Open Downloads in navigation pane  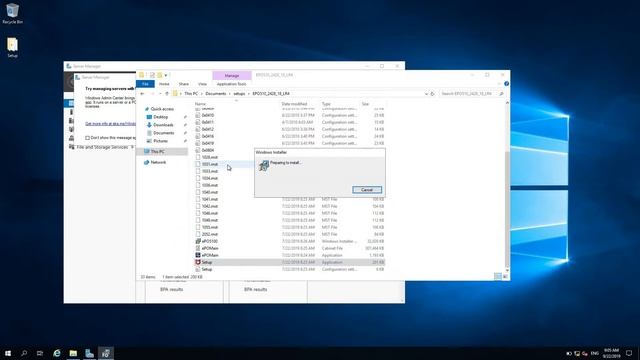pyautogui.click(x=163, y=125)
